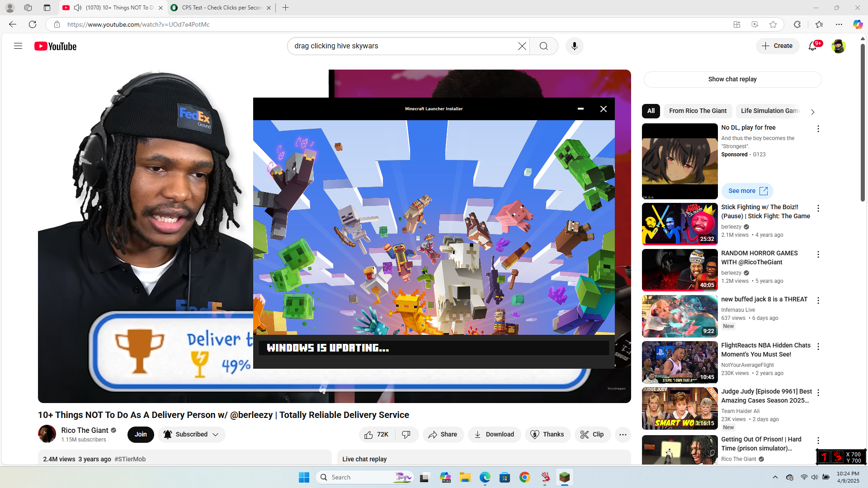Open the hamburger guide menu

click(x=18, y=46)
